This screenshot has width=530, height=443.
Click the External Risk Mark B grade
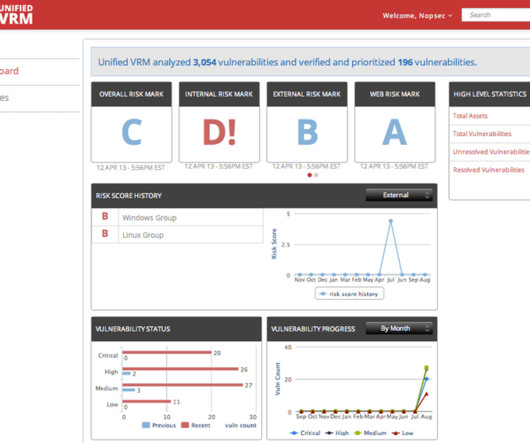pyautogui.click(x=307, y=132)
